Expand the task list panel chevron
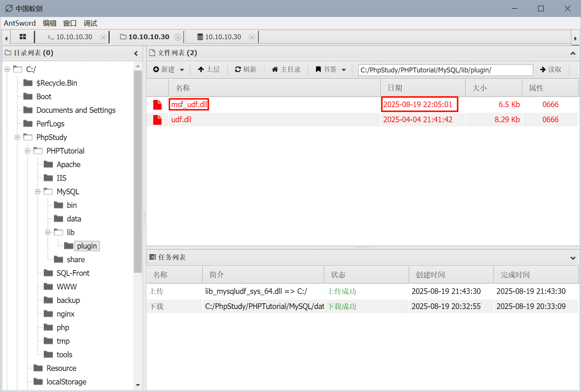581x392 pixels. pos(573,258)
